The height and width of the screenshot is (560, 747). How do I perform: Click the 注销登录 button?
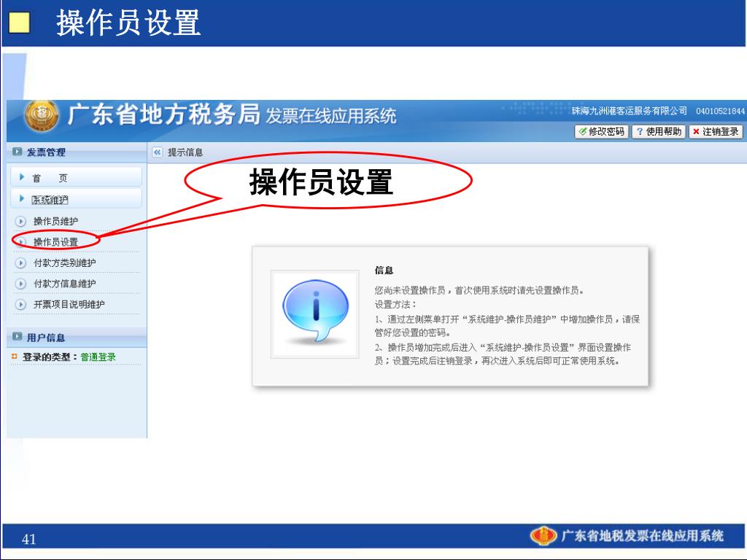click(x=716, y=131)
